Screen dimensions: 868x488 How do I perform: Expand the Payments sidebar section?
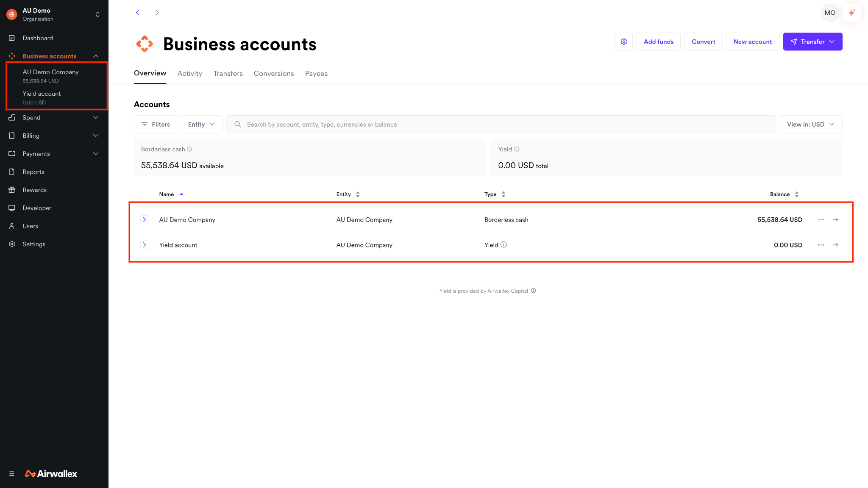click(x=96, y=154)
